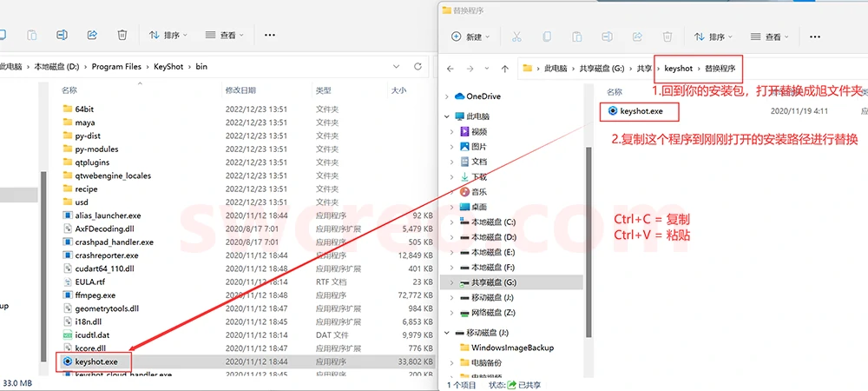Open recent locations dropdown beside forward arrow
The height and width of the screenshot is (391, 868).
[x=487, y=69]
